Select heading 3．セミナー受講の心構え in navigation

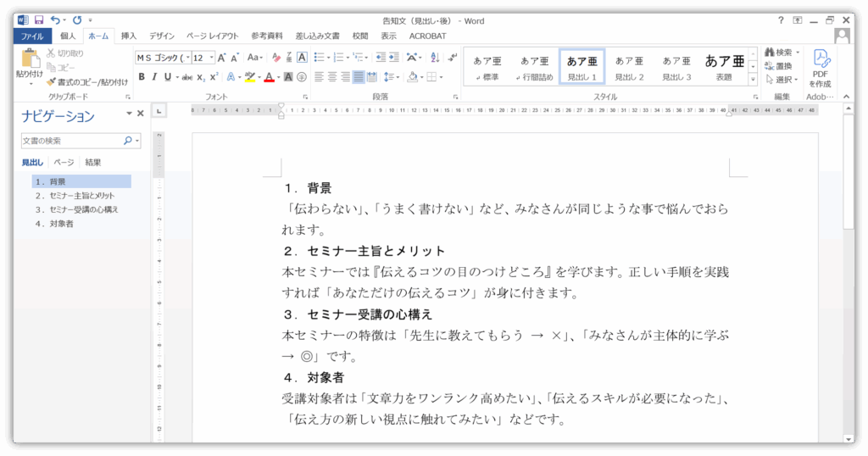81,209
